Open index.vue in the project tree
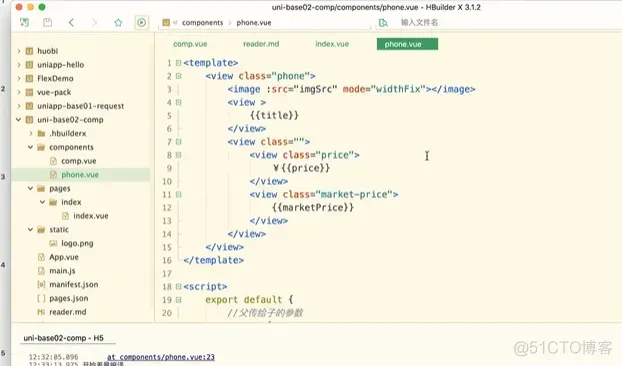 (x=91, y=216)
